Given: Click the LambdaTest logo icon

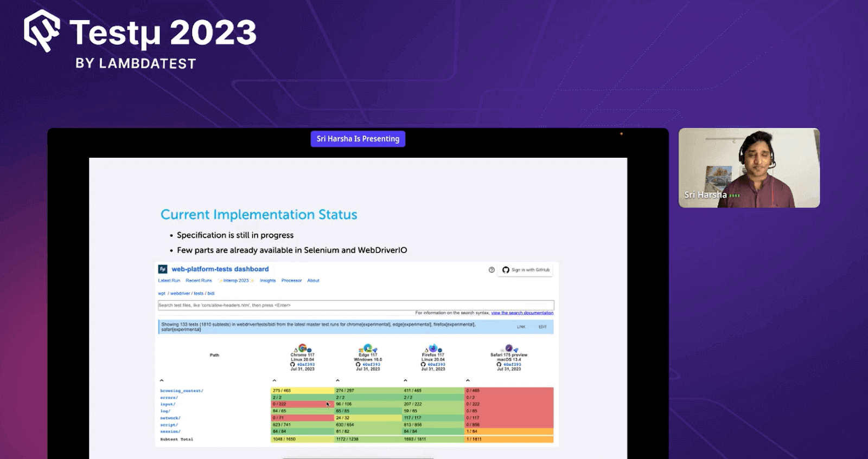Looking at the screenshot, I should (x=42, y=31).
